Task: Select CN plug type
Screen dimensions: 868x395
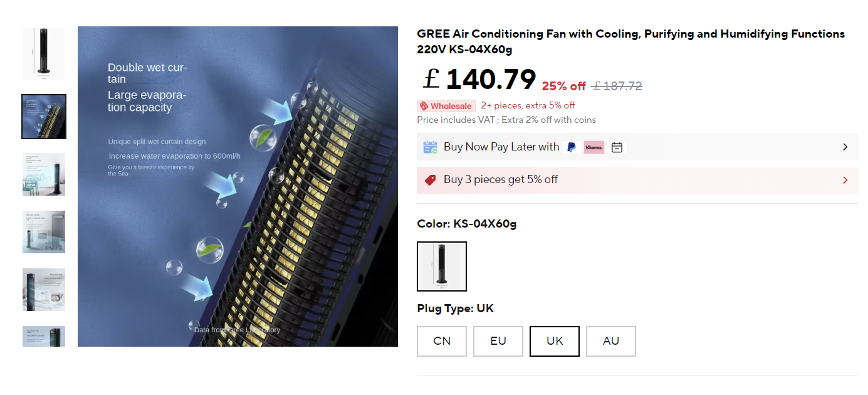Action: point(442,341)
